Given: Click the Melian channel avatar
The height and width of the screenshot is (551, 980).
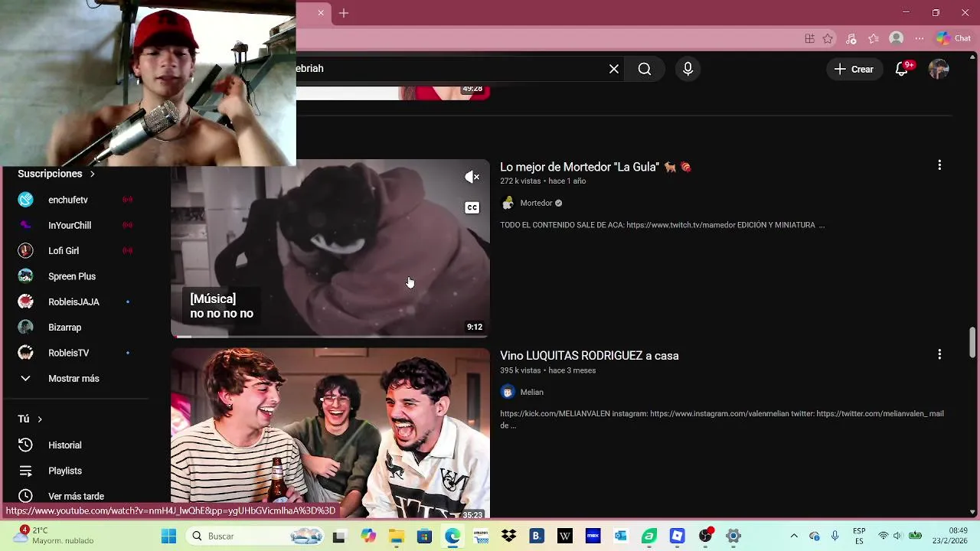Looking at the screenshot, I should (508, 392).
